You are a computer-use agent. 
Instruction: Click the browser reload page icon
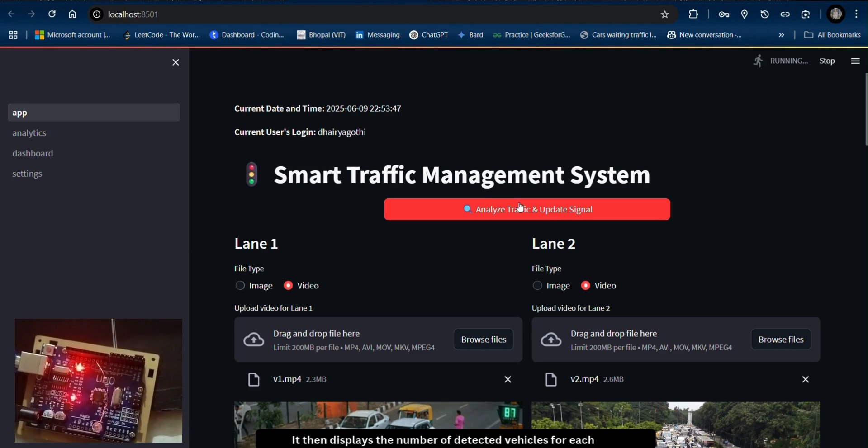coord(52,14)
